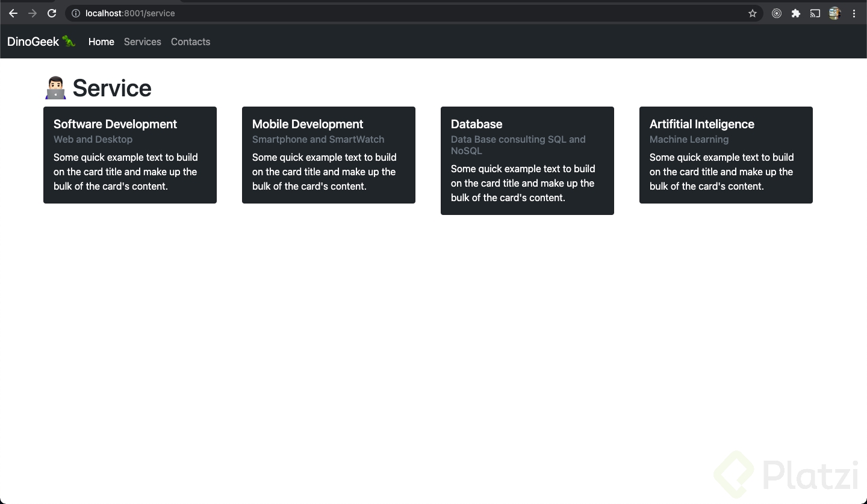
Task: Open the Chrome profile avatar
Action: pos(834,13)
